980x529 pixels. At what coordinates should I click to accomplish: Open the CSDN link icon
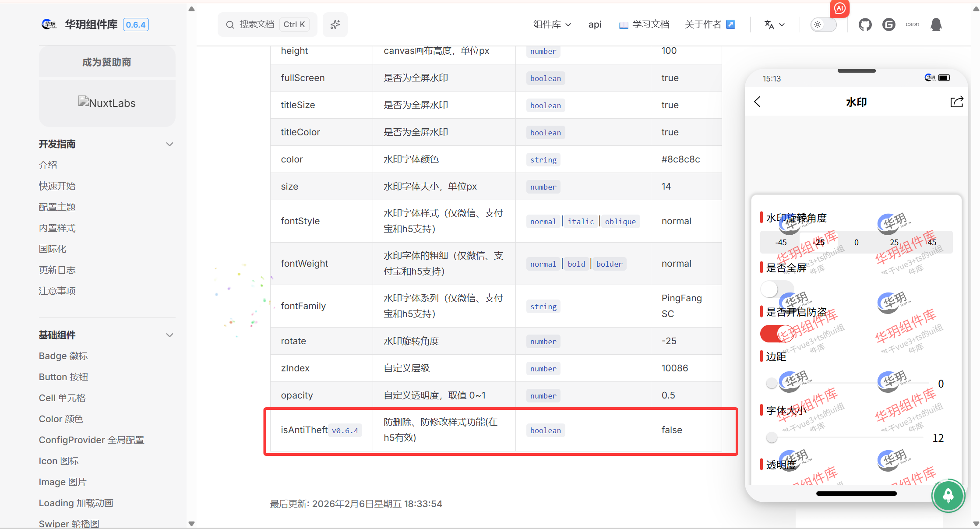coord(912,25)
